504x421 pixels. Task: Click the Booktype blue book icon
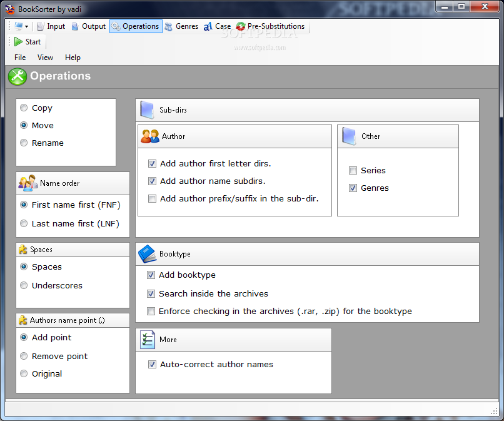pyautogui.click(x=147, y=254)
